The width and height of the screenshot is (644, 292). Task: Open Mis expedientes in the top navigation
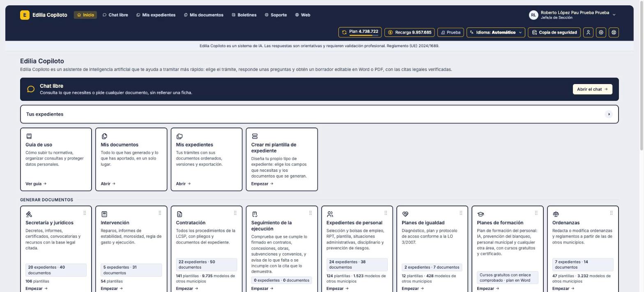[x=156, y=15]
